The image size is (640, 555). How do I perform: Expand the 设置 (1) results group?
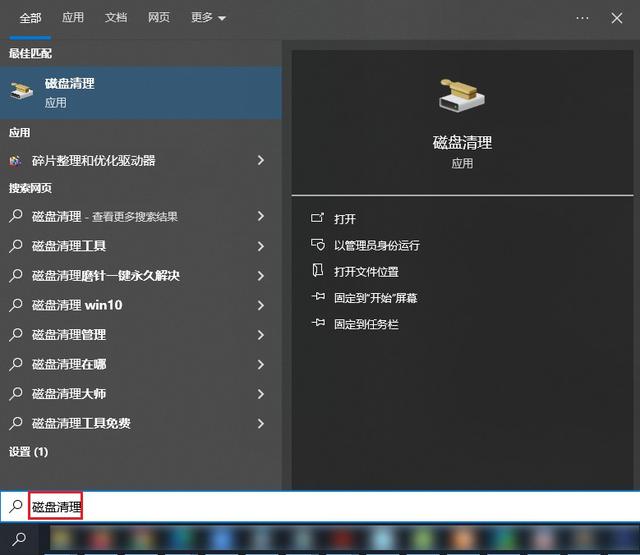pyautogui.click(x=29, y=452)
